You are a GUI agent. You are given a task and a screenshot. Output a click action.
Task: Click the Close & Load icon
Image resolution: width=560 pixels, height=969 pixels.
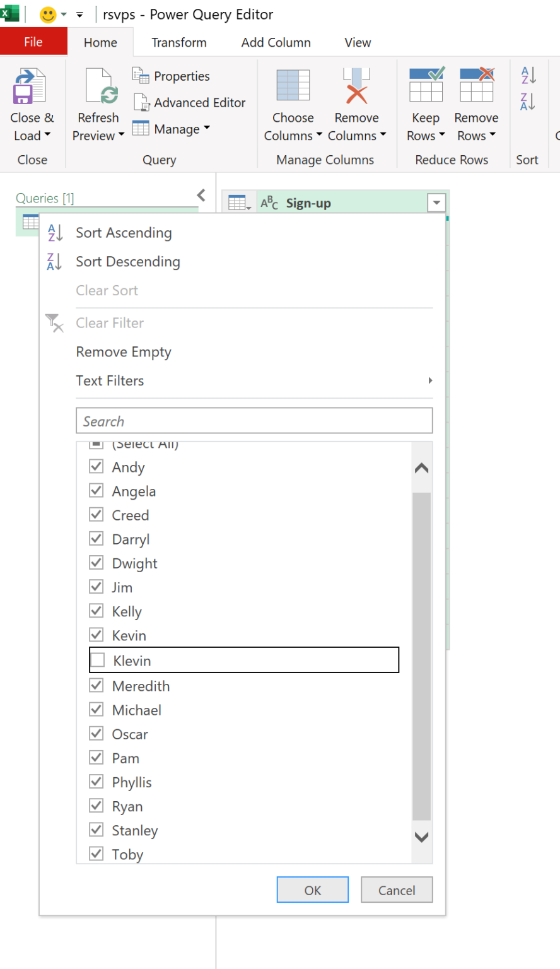[30, 86]
